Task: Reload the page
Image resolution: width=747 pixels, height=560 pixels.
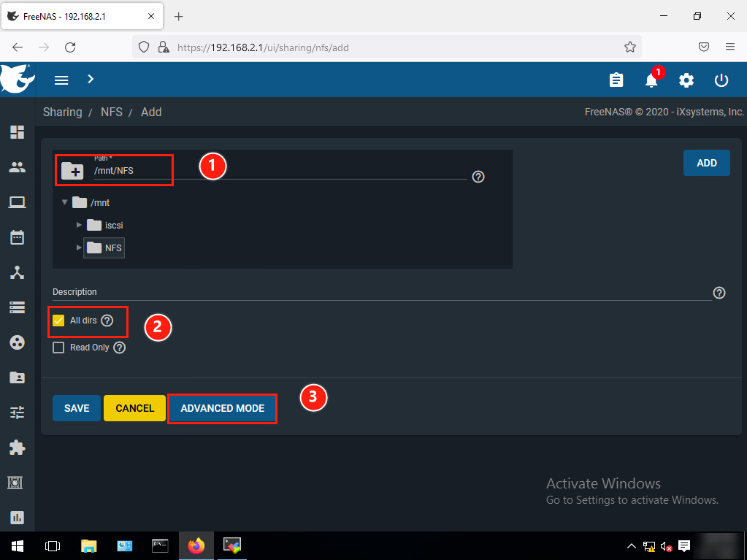Action: 70,47
